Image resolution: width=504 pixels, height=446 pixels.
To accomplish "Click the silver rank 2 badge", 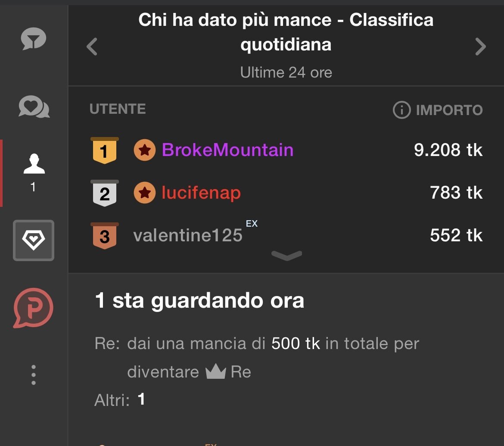I will [105, 193].
